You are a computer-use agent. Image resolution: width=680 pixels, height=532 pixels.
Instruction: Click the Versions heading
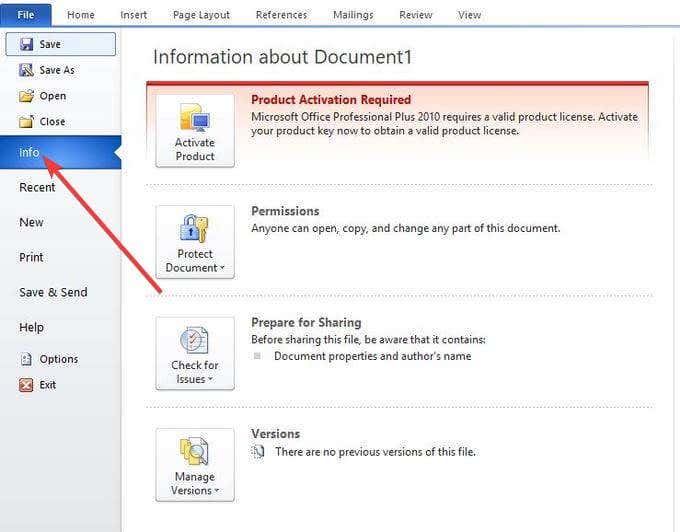(276, 434)
